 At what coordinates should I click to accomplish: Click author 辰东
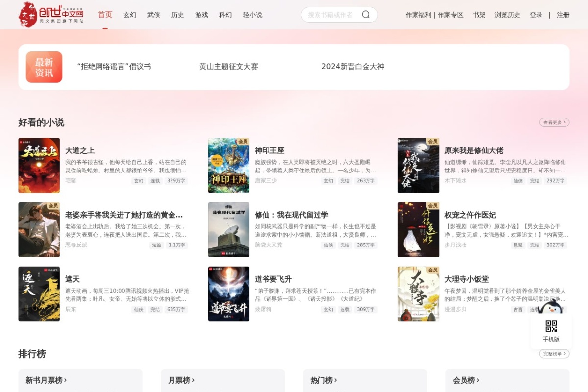click(71, 309)
